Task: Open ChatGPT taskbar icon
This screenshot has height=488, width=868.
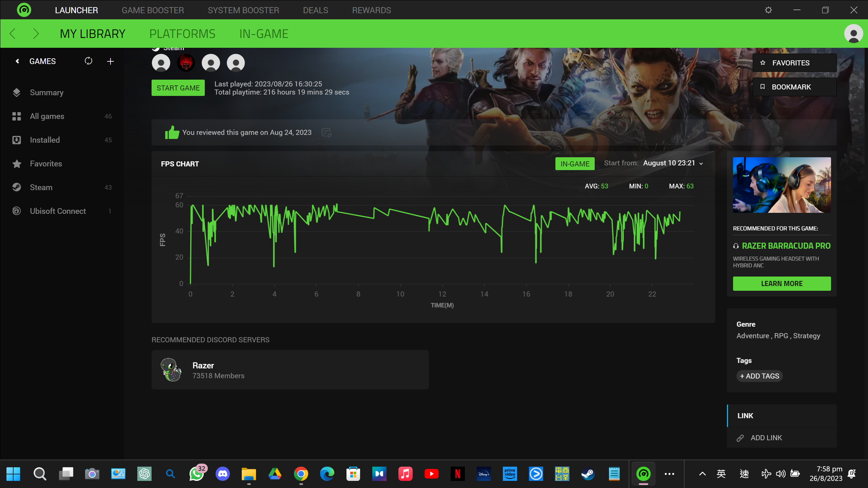Action: coord(144,474)
